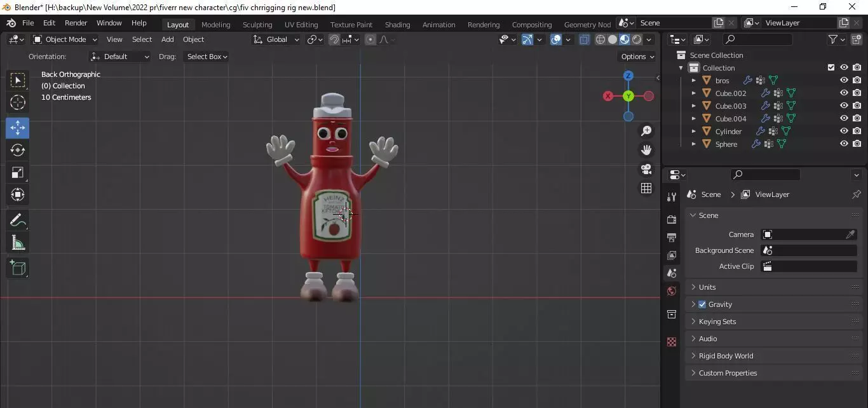868x408 pixels.
Task: Select the Measure tool
Action: (x=18, y=242)
